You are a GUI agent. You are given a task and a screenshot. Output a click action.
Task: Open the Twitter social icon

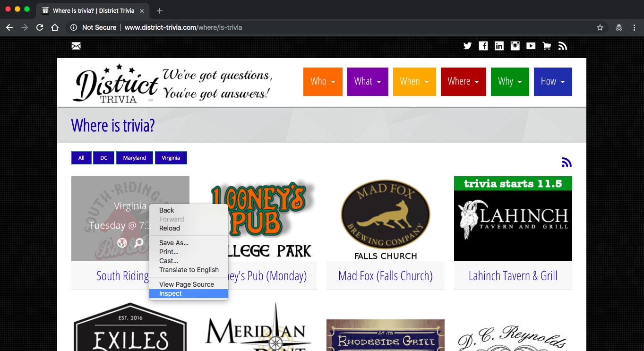click(467, 46)
